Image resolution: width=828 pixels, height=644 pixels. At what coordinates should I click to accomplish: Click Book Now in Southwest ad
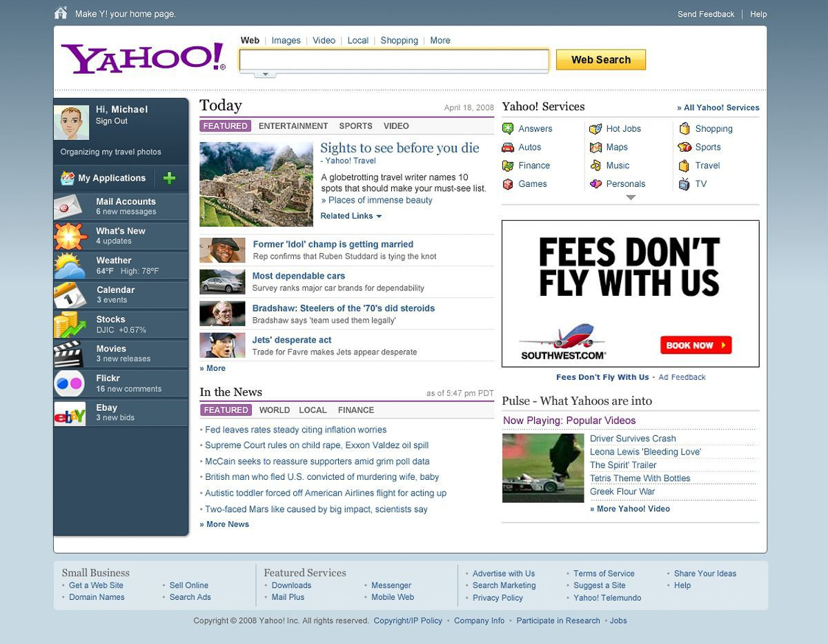pos(696,345)
